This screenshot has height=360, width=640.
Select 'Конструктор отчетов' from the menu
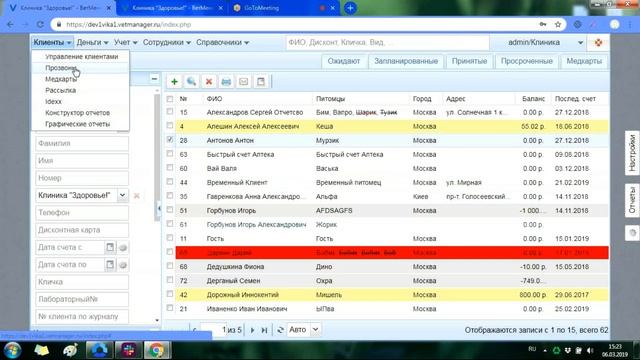(78, 113)
